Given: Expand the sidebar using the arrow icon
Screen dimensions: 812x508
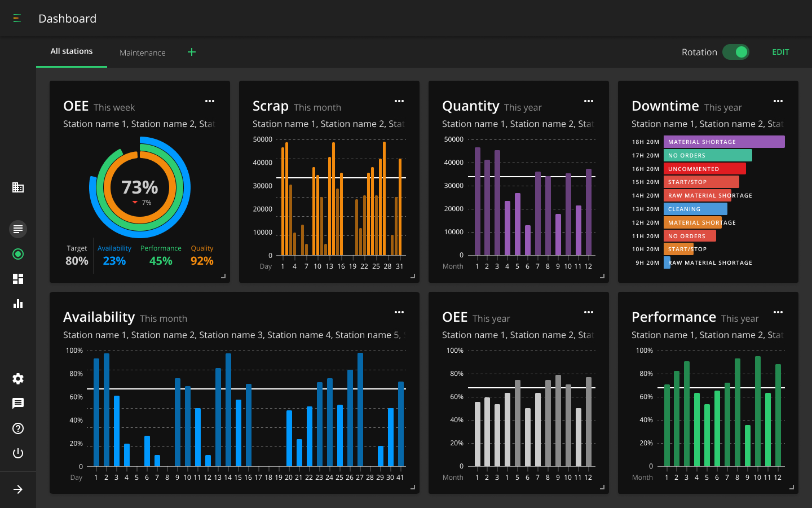Looking at the screenshot, I should (17, 489).
